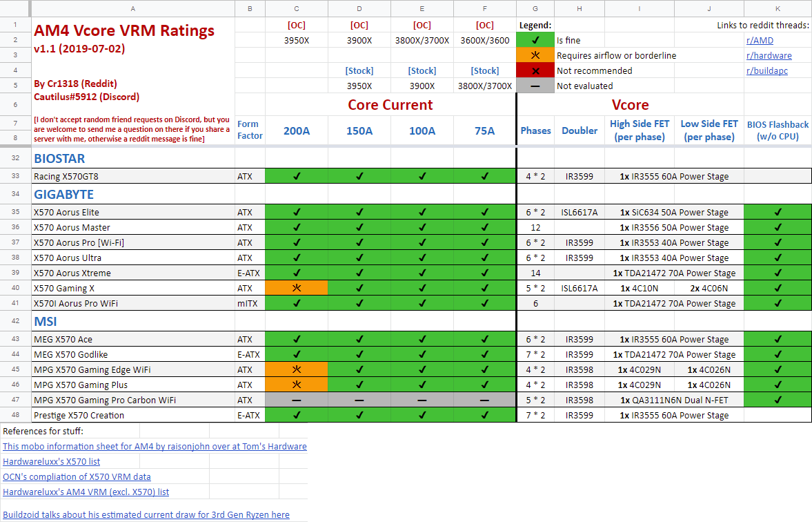The height and width of the screenshot is (522, 812).
Task: Select the 'X570 Aorus Master' board name cell
Action: (133, 227)
